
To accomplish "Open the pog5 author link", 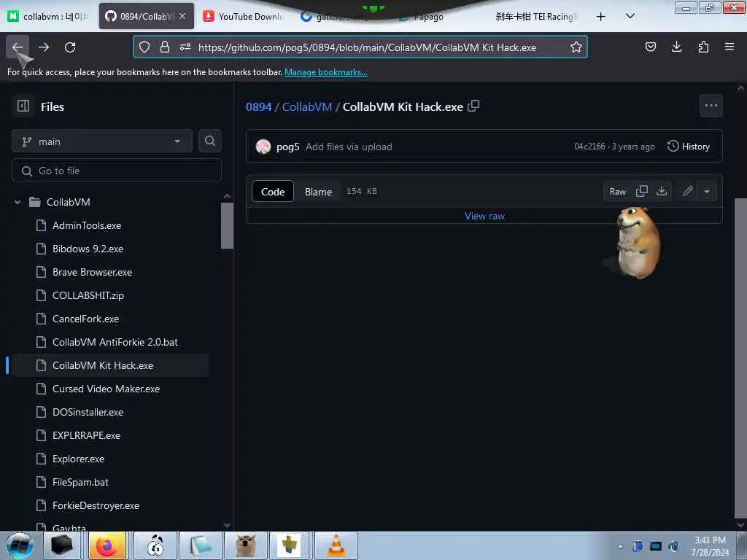I will (x=287, y=147).
